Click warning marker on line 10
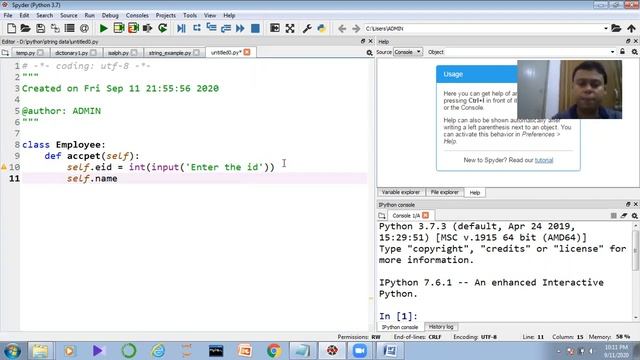 click(4, 167)
